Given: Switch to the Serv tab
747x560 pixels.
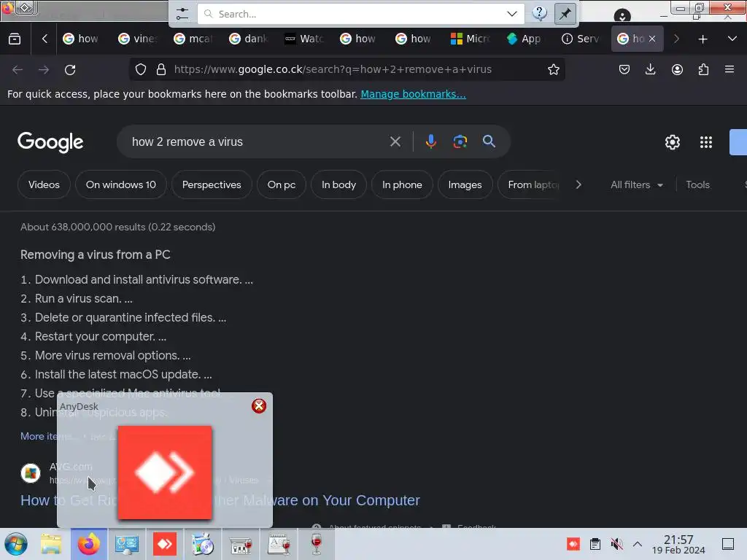Looking at the screenshot, I should point(580,39).
